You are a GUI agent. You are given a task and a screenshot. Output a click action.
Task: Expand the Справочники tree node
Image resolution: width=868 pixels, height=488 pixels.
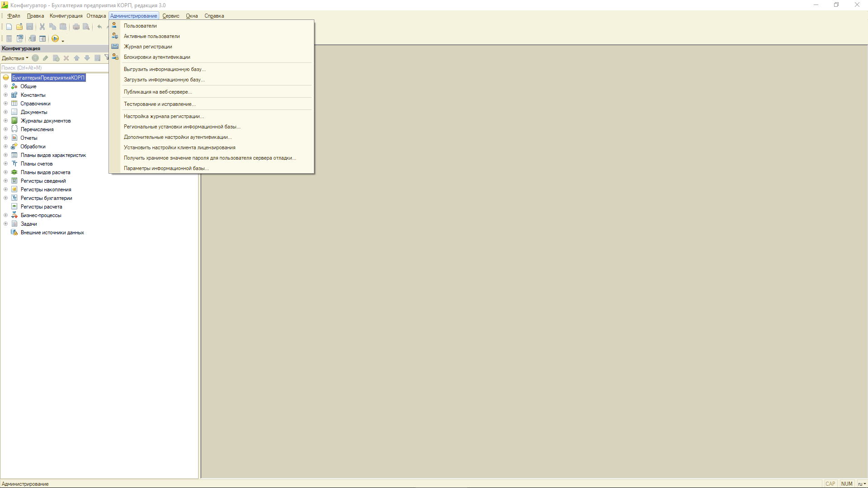point(6,104)
